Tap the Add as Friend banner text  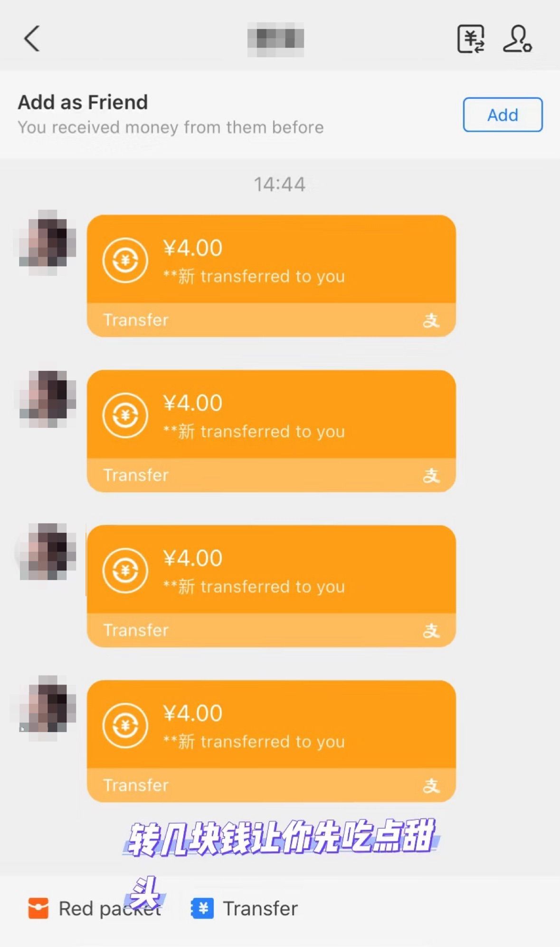pyautogui.click(x=83, y=102)
